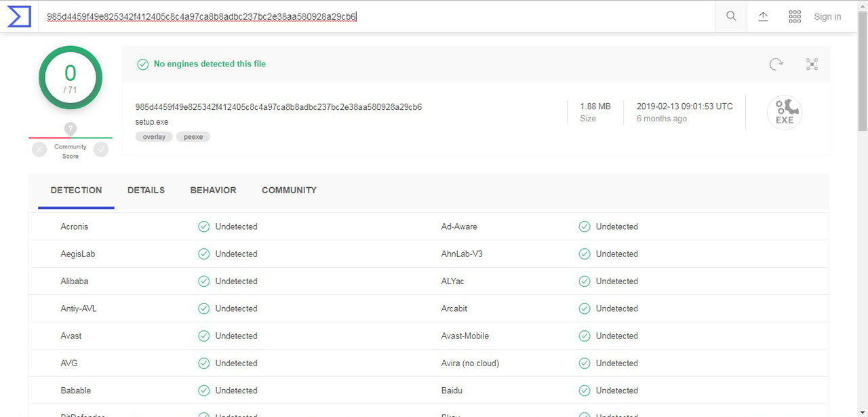
Task: Switch to the DETAILS tab
Action: (x=146, y=191)
